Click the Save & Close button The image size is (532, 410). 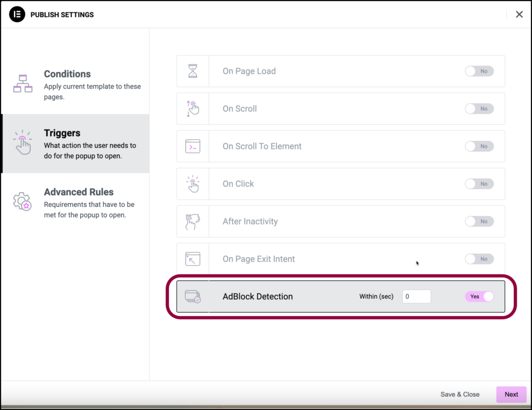459,394
